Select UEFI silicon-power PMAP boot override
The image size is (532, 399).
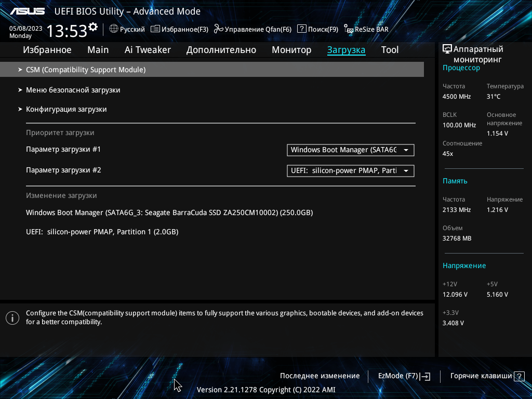102,232
